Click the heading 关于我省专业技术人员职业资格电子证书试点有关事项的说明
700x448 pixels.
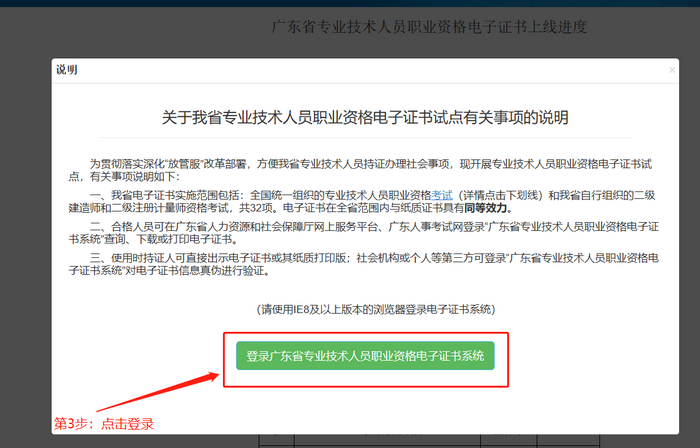coord(365,118)
